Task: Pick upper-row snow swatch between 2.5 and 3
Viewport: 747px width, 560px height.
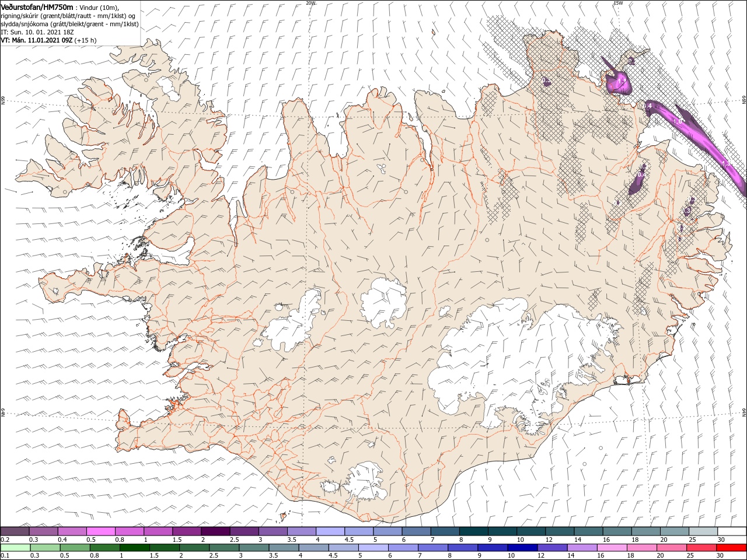Action: pos(244,531)
